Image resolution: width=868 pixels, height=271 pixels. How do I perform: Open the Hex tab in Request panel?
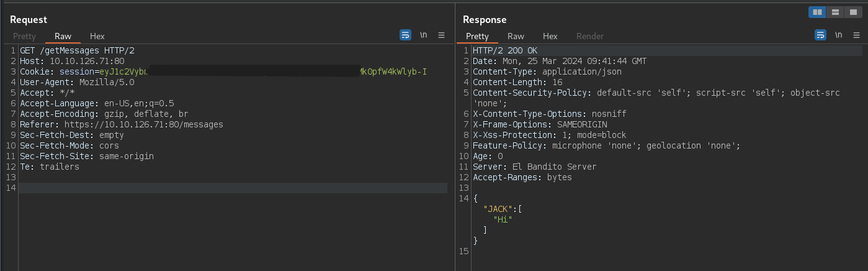tap(97, 37)
